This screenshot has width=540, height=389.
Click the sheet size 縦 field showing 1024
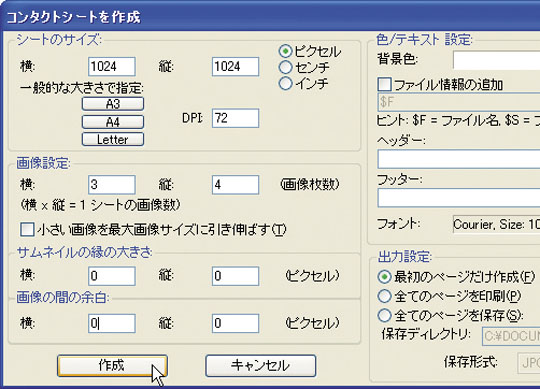coord(235,66)
